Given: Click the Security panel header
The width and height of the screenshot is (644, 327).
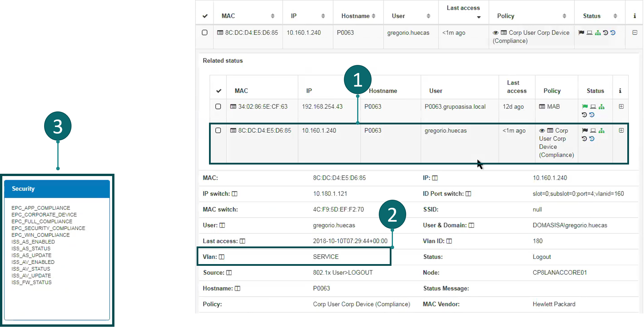Looking at the screenshot, I should (x=57, y=189).
